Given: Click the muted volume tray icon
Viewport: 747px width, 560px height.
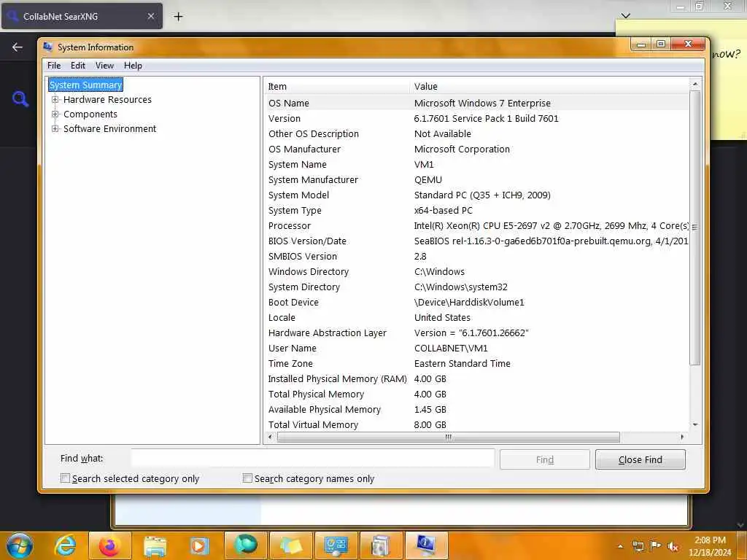Looking at the screenshot, I should click(673, 546).
